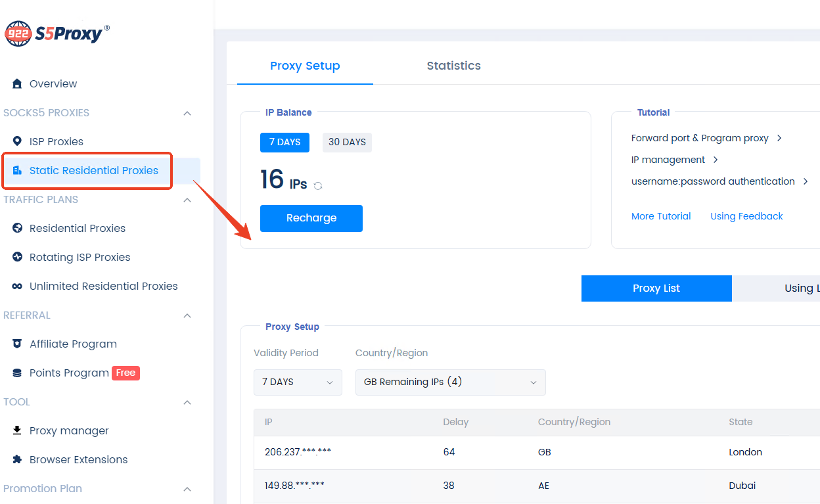Viewport: 820px width, 504px height.
Task: Collapse the SOCKS5 PROXIES section
Action: (187, 113)
